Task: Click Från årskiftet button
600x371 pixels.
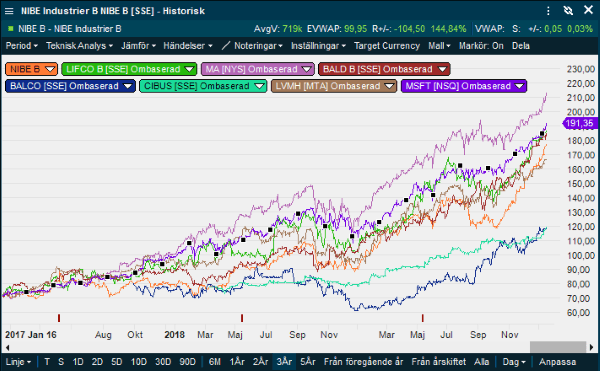Action: point(439,362)
